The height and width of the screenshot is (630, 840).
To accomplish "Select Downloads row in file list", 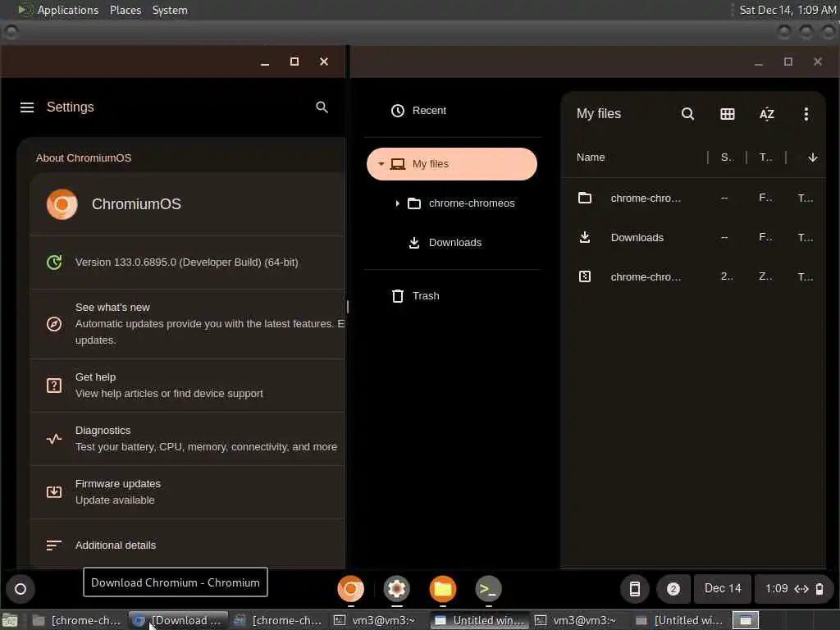I will [x=693, y=237].
